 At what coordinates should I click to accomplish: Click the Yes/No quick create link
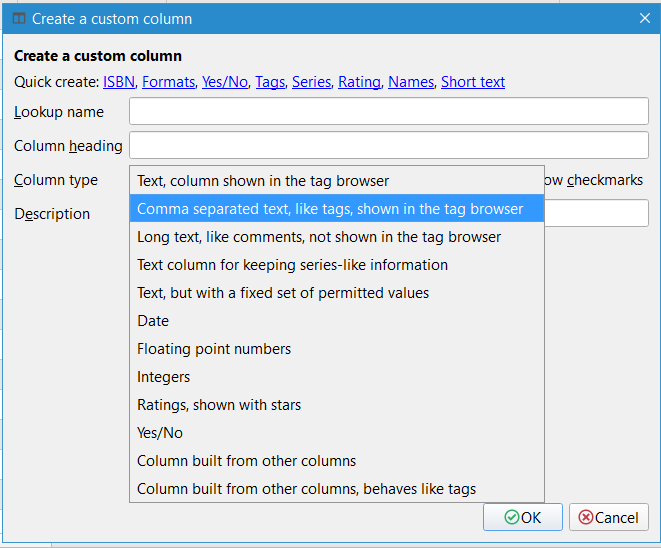(225, 82)
